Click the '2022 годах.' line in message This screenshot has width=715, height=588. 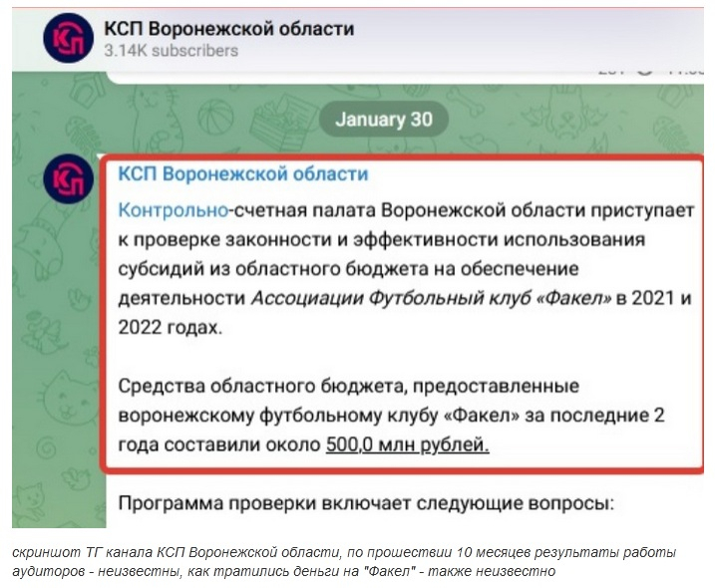coord(171,327)
